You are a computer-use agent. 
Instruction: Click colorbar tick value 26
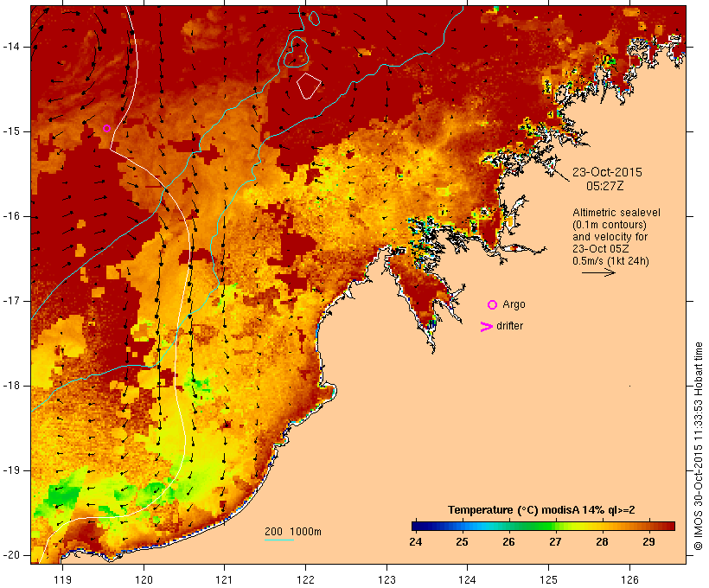[x=508, y=542]
